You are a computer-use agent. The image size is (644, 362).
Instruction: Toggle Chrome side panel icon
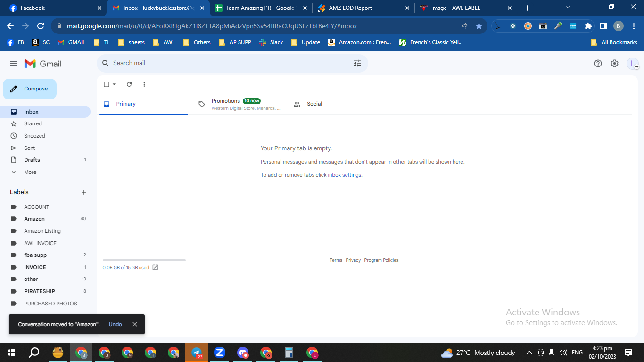coord(603,26)
